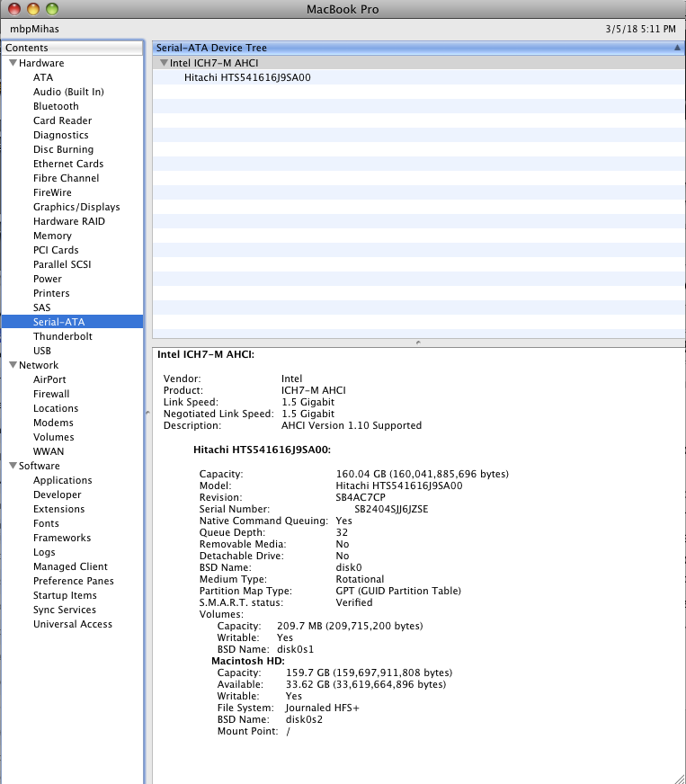Screen dimensions: 686x784
Task: Click the horizontal split pane divider handle
Action: pos(418,343)
